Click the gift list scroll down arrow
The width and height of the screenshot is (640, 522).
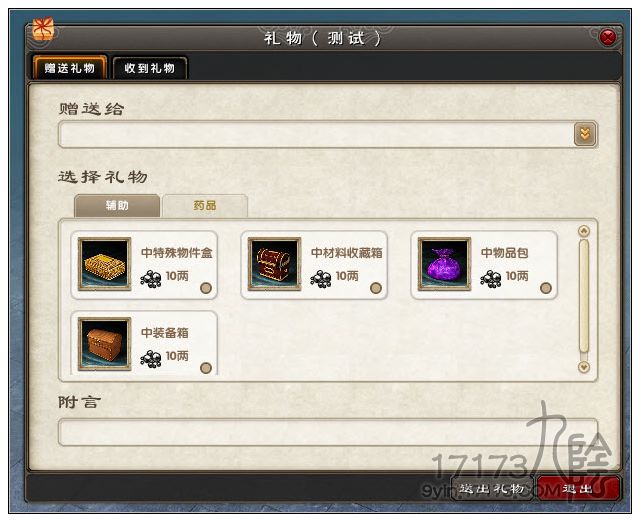(584, 367)
